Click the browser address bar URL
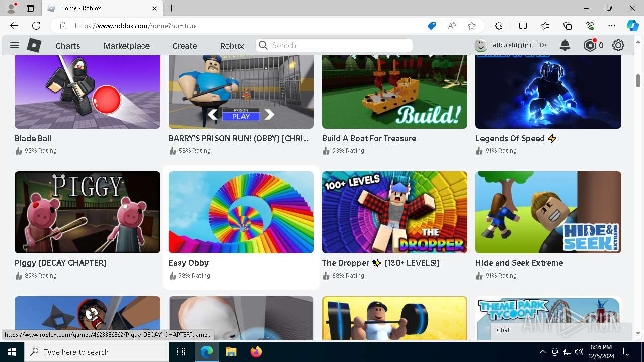 click(136, 26)
